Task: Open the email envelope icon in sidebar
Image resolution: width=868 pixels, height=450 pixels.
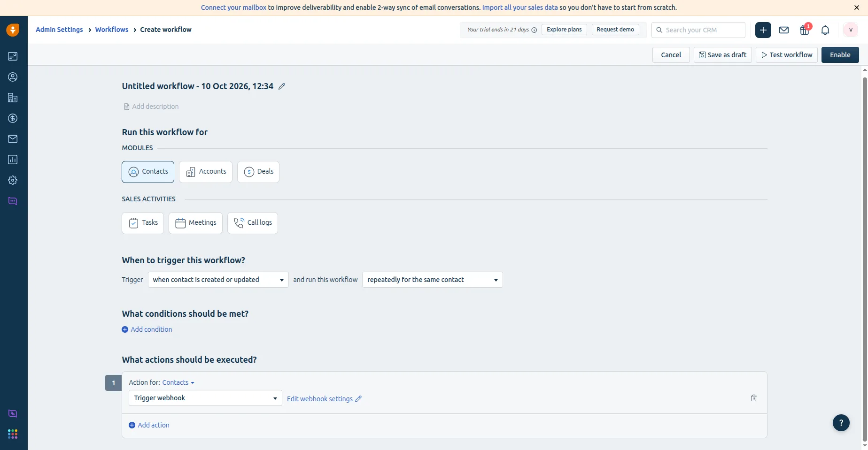Action: click(13, 139)
